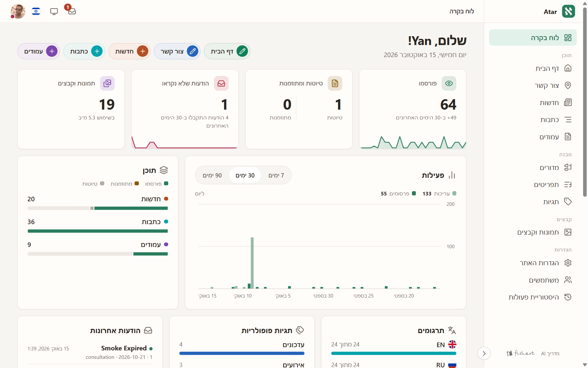Click the צור קשר edit button

[x=177, y=51]
